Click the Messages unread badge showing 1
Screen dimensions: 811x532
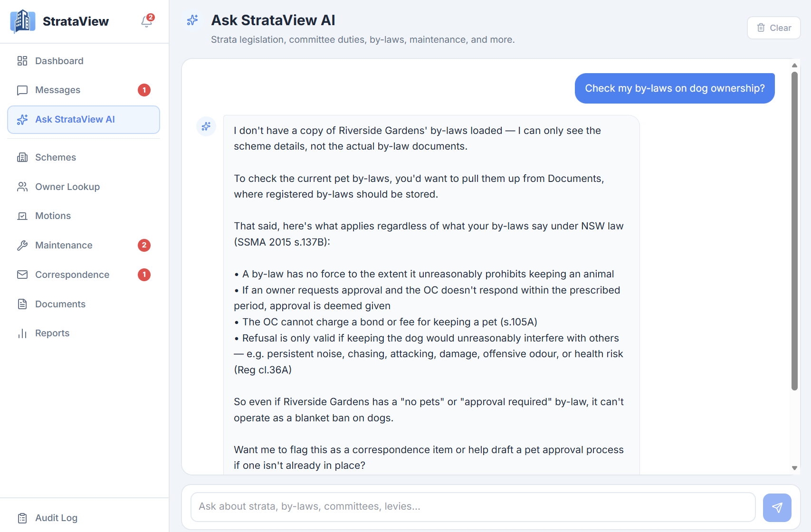click(x=144, y=90)
